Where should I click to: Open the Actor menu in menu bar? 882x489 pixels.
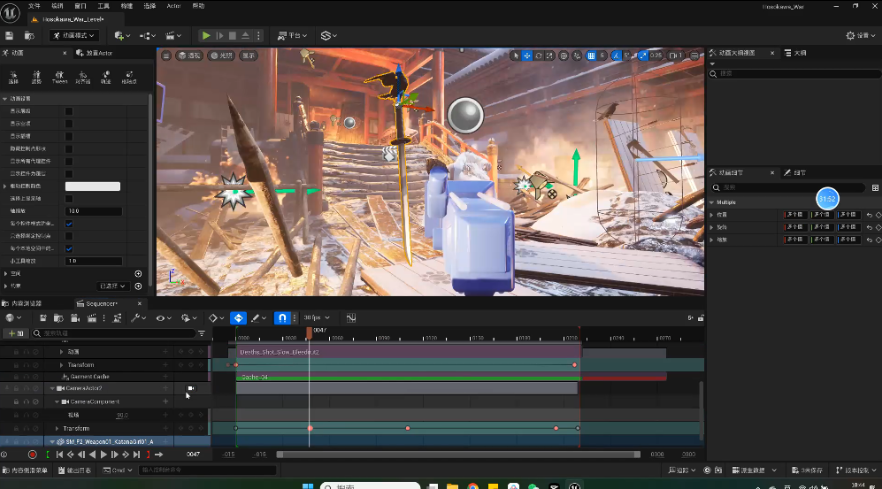(x=173, y=6)
